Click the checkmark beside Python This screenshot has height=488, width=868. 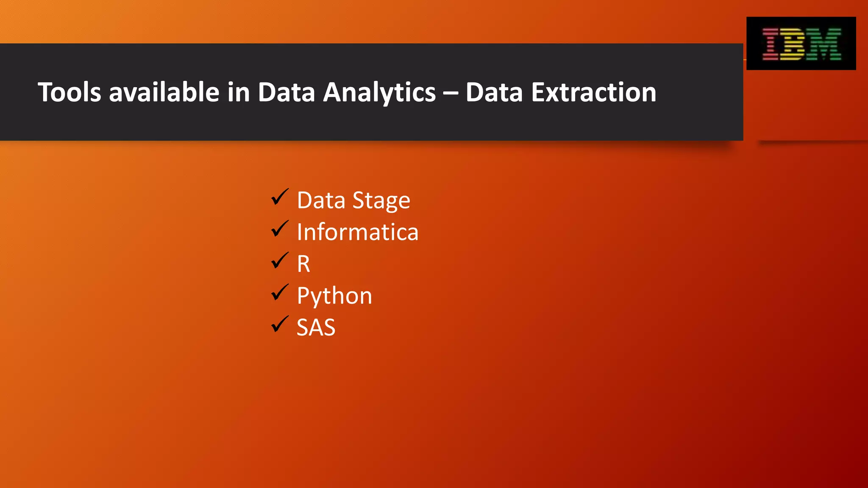[280, 292]
